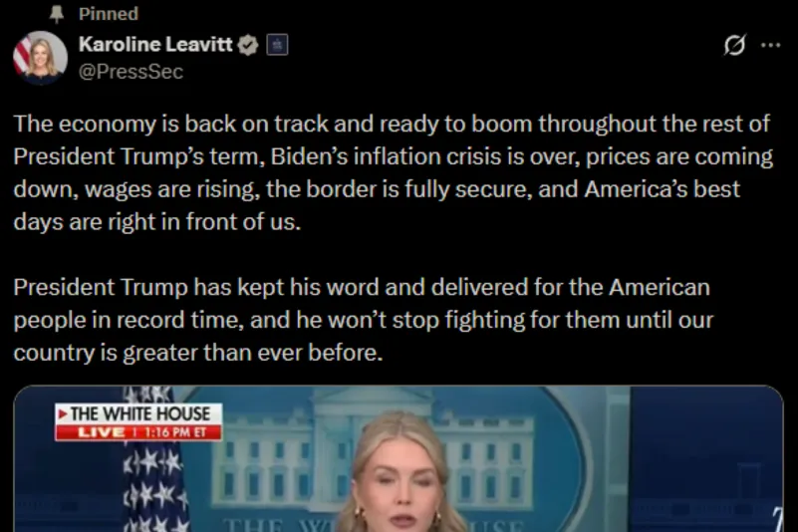Screen dimensions: 798x532
Task: Open the Karoline Leavitt display name
Action: click(155, 44)
